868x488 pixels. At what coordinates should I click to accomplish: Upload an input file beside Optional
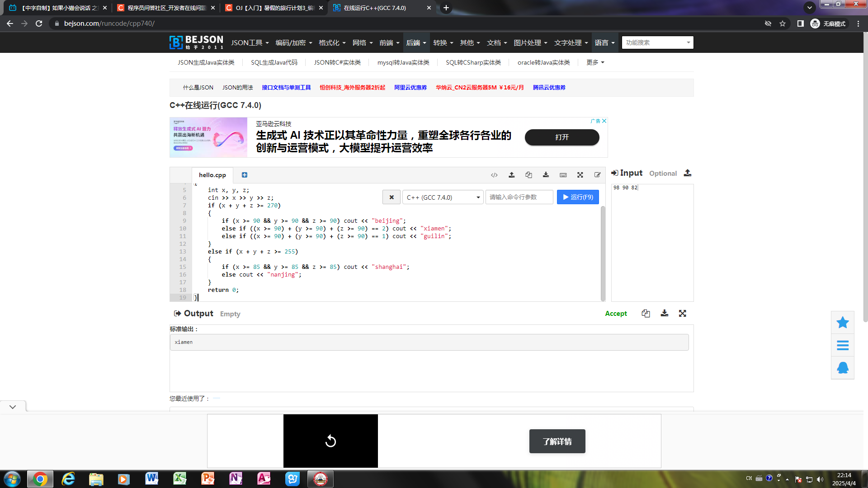687,173
